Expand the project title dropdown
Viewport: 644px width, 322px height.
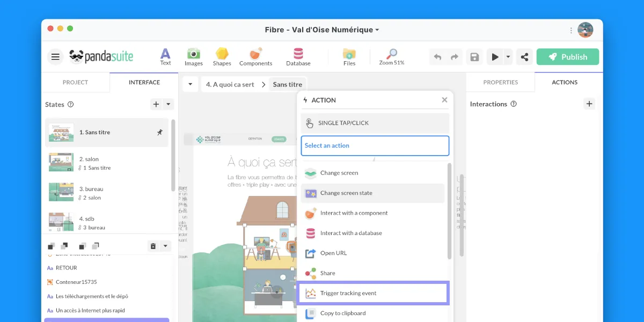point(377,30)
